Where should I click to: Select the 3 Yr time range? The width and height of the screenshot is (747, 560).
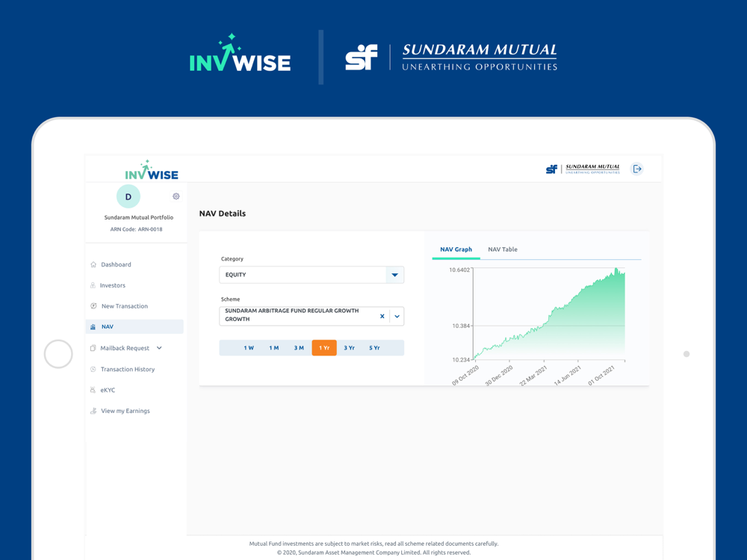tap(349, 348)
